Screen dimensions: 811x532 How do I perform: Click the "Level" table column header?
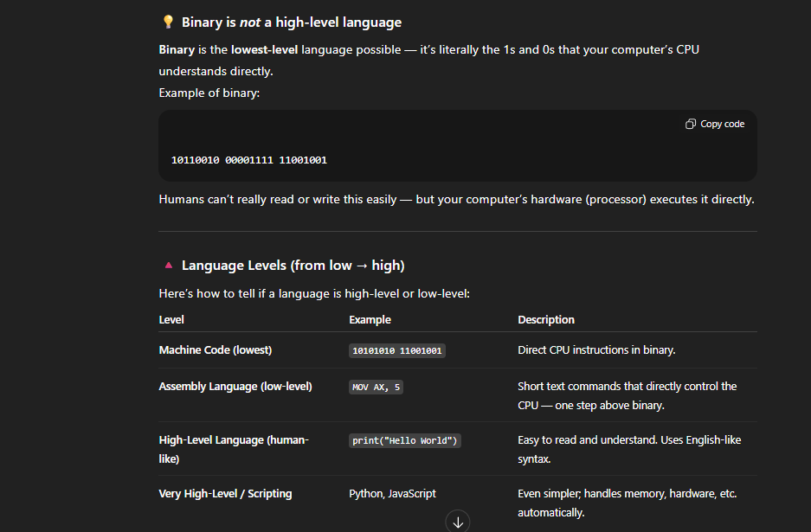point(171,320)
